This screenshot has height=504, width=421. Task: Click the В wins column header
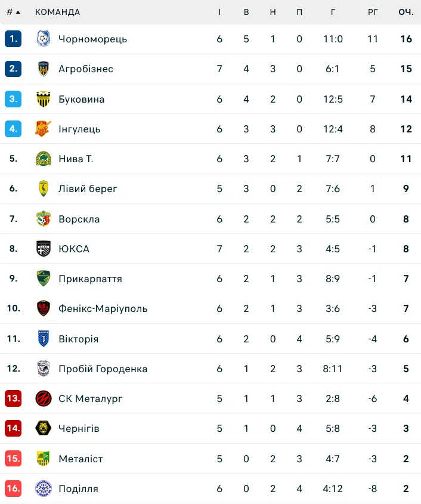tap(246, 12)
